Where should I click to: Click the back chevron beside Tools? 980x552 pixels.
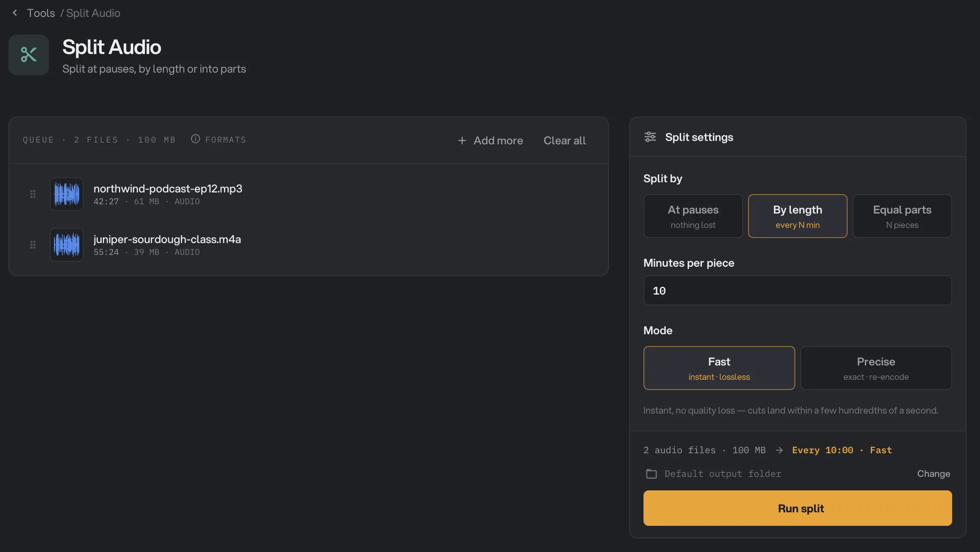point(15,13)
